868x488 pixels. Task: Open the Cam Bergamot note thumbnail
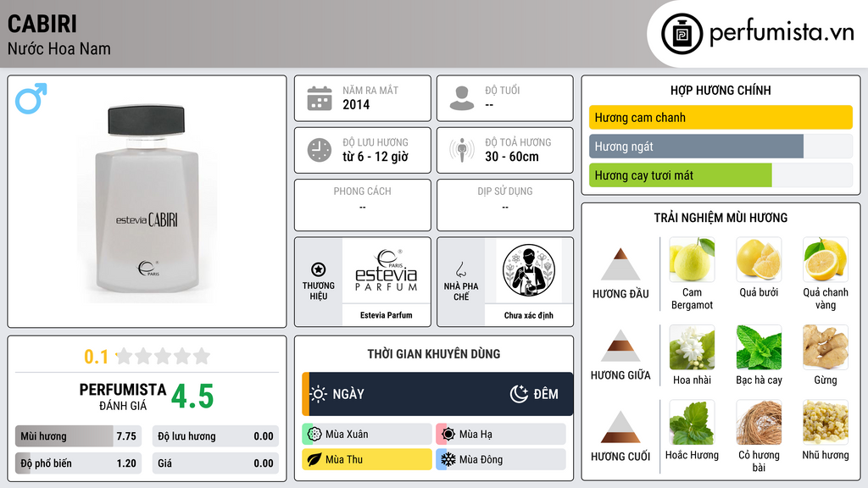click(x=692, y=259)
